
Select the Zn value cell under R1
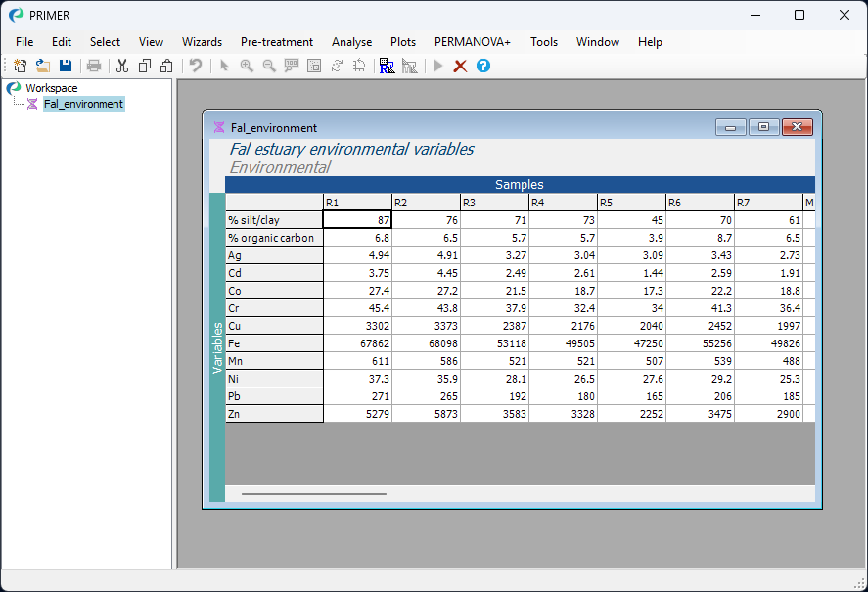coord(357,414)
